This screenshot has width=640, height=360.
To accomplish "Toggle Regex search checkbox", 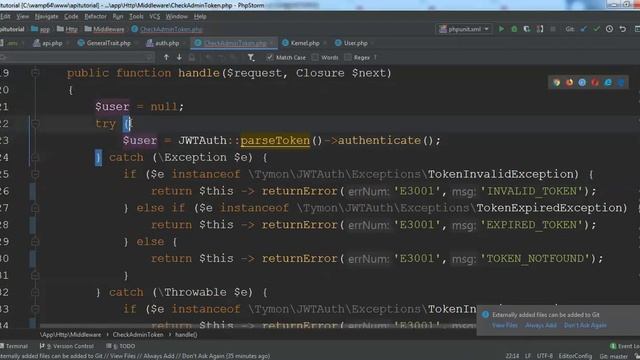I will click(348, 58).
